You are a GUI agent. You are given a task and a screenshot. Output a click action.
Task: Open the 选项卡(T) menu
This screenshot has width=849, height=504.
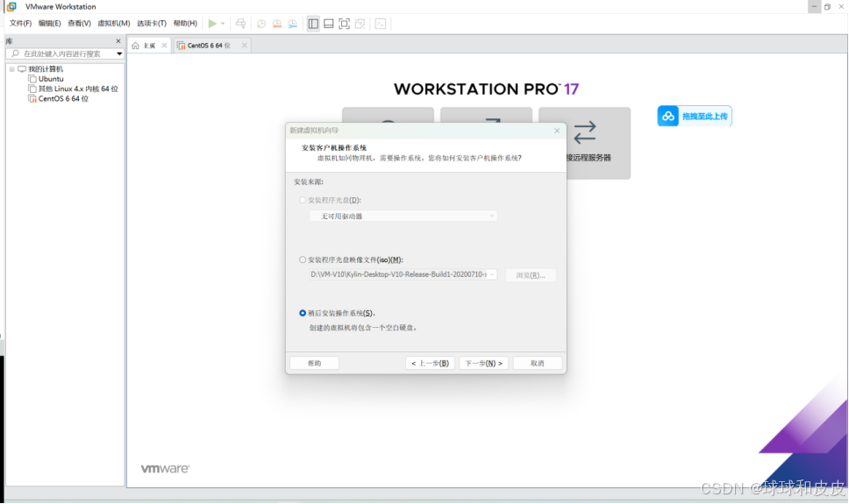[152, 24]
